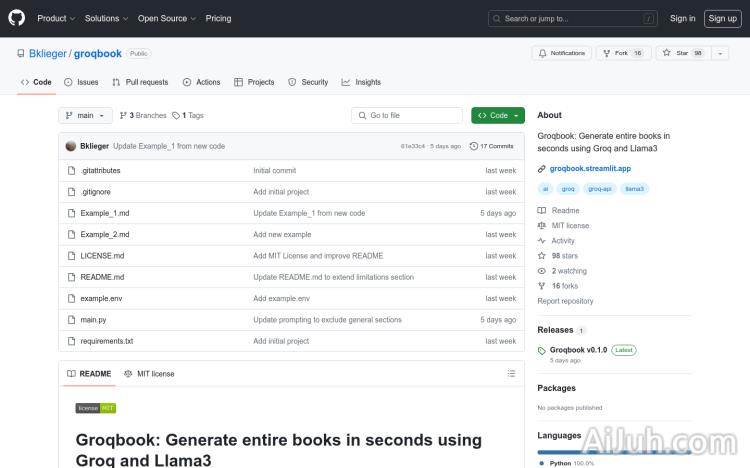Screen dimensions: 750x468
Task: Expand the green Code dropdown button
Action: [x=497, y=116]
